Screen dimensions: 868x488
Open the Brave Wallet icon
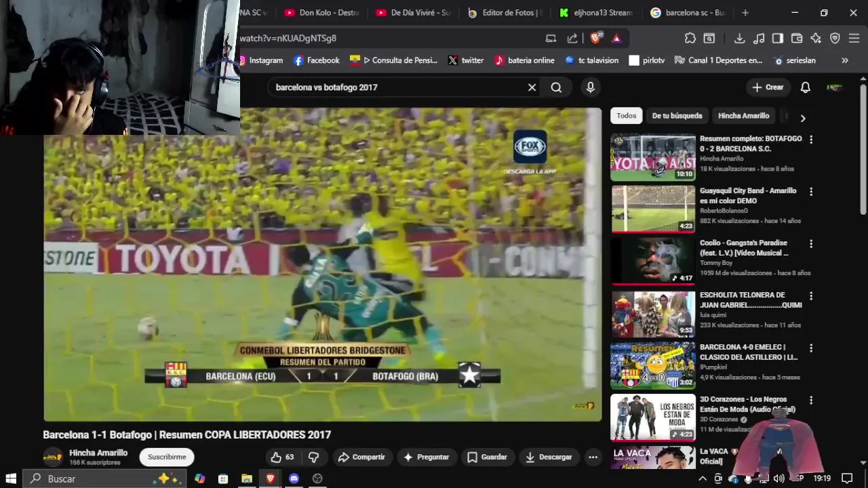point(797,38)
